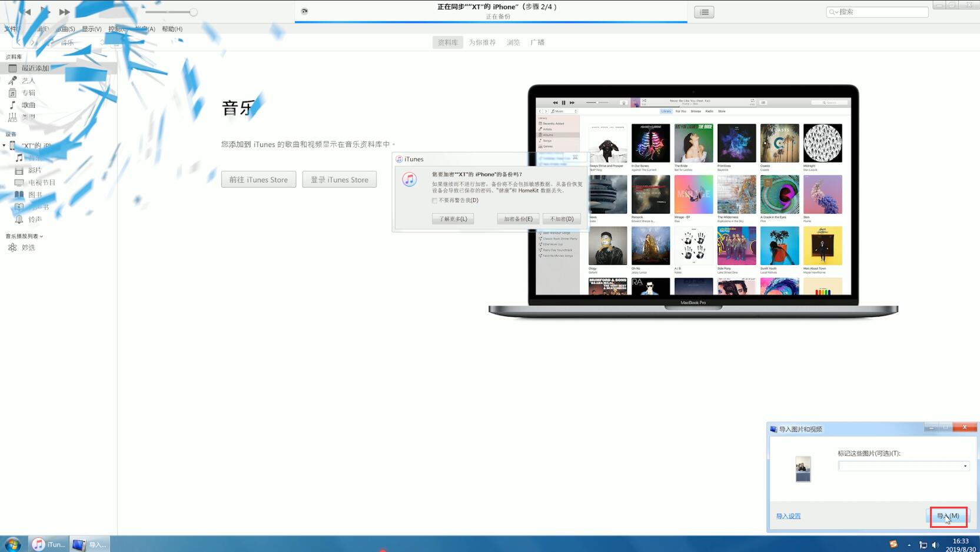The width and height of the screenshot is (980, 552).
Task: Click the 不加密(D) button
Action: pyautogui.click(x=562, y=219)
